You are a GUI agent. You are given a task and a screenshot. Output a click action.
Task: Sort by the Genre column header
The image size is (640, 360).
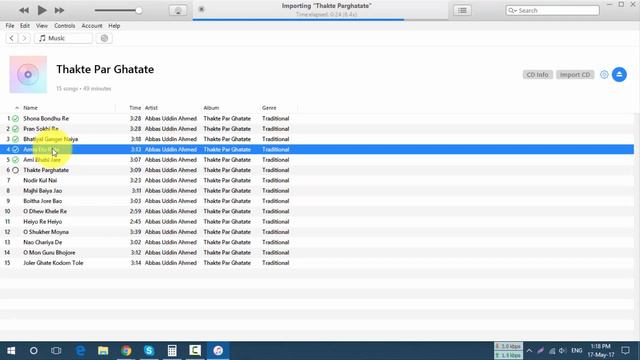point(269,108)
